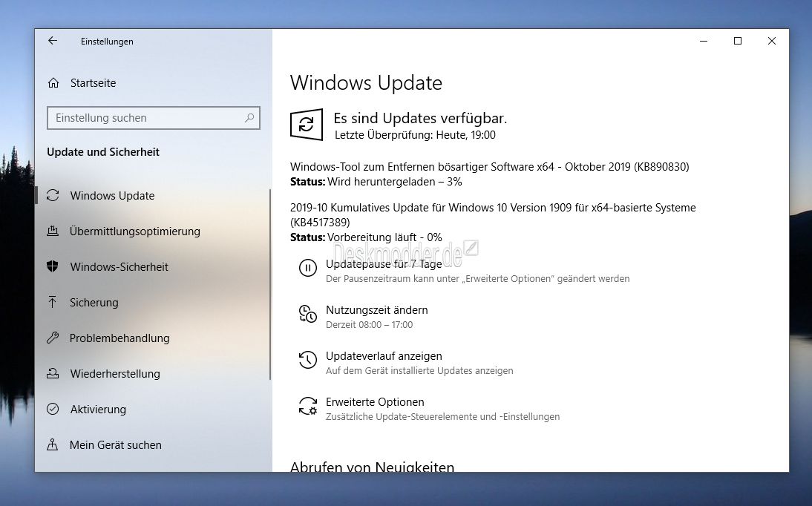812x506 pixels.
Task: Go back using the arrow icon
Action: 52,41
